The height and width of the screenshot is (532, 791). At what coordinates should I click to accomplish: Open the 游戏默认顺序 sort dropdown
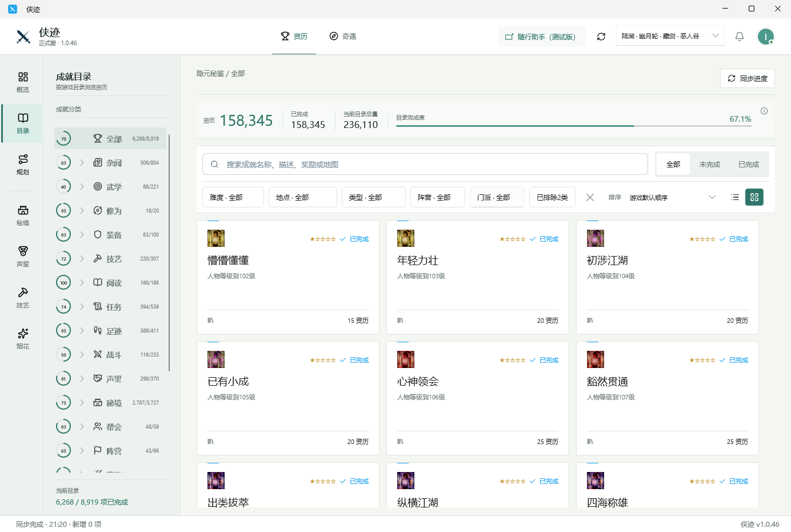point(672,197)
